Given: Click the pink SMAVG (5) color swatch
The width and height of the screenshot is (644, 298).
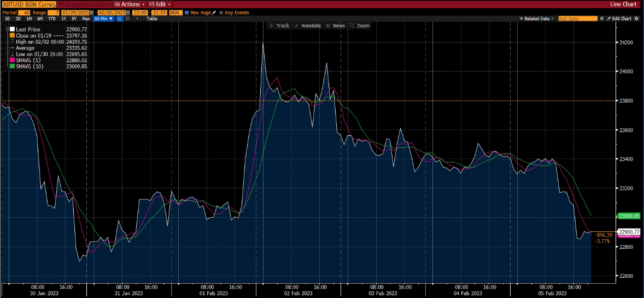Looking at the screenshot, I should [x=11, y=60].
